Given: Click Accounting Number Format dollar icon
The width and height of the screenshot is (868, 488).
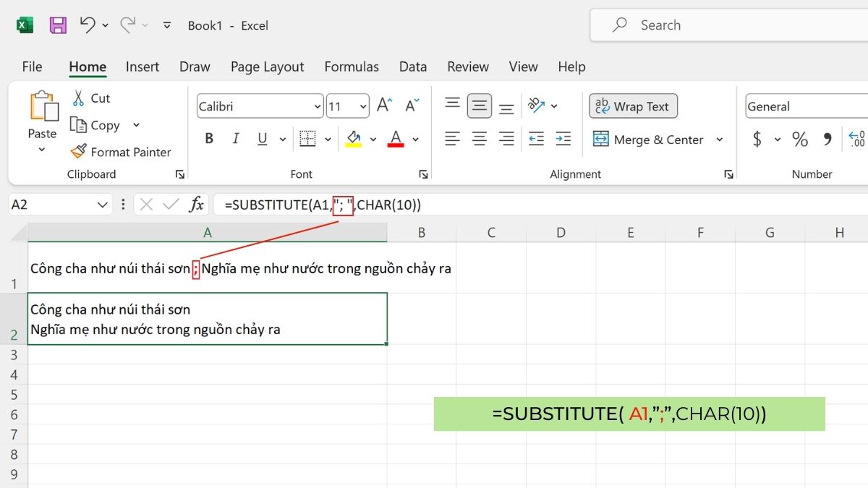Looking at the screenshot, I should 757,139.
